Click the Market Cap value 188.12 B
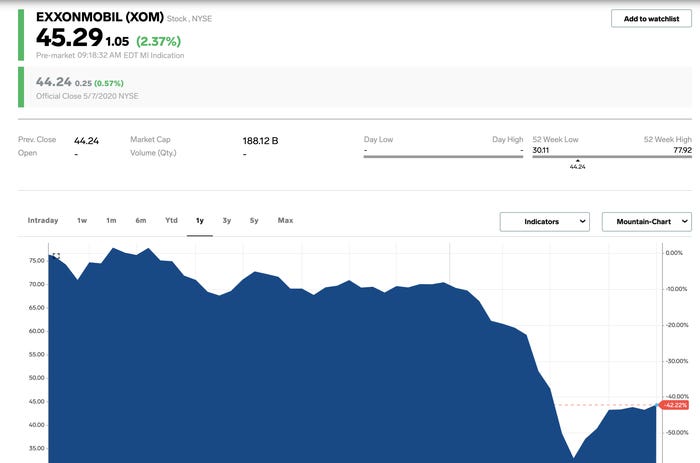The image size is (700, 463). point(260,141)
